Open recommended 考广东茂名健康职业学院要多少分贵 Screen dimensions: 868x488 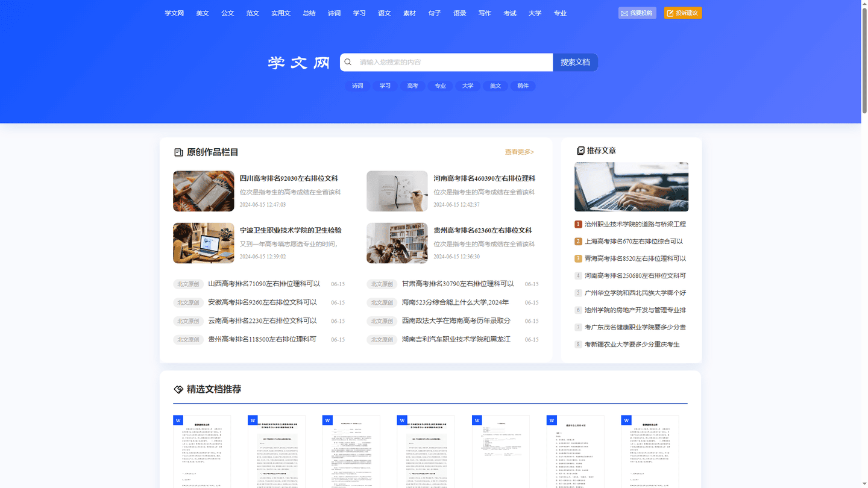[635, 327]
